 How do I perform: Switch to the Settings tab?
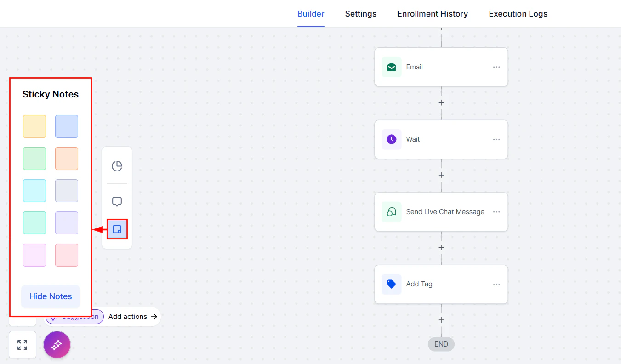click(360, 14)
